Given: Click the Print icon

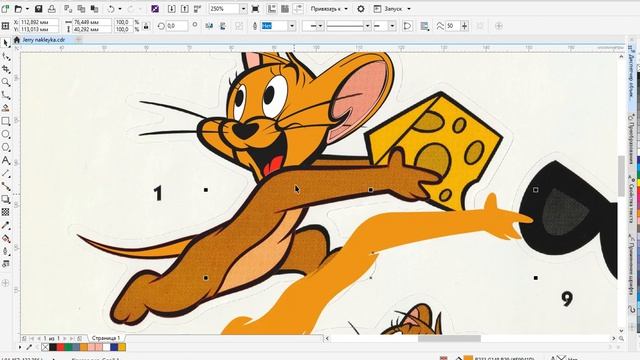Looking at the screenshot, I should point(51,9).
